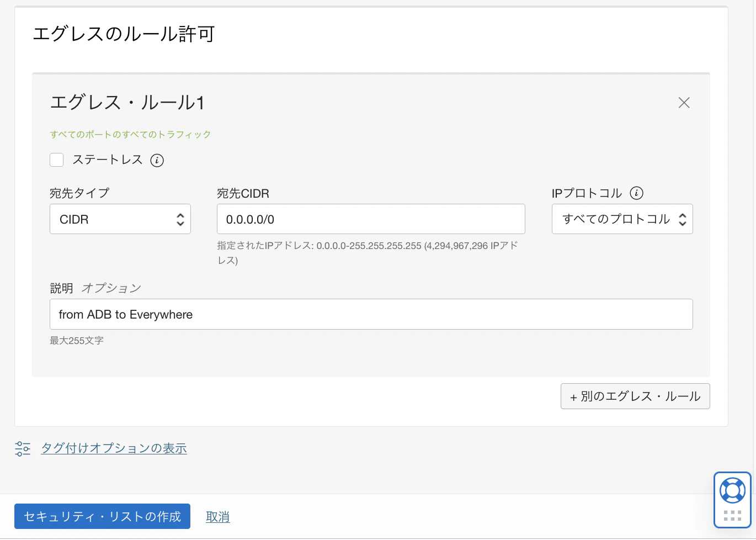The height and width of the screenshot is (540, 756).
Task: Click the 宛先CIDR field label
Action: click(x=243, y=193)
